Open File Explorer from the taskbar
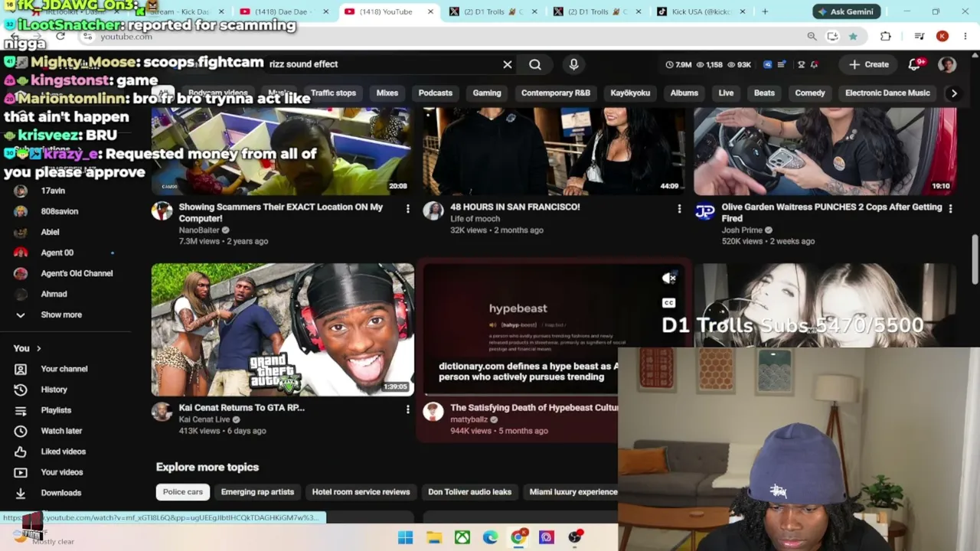 pyautogui.click(x=434, y=537)
